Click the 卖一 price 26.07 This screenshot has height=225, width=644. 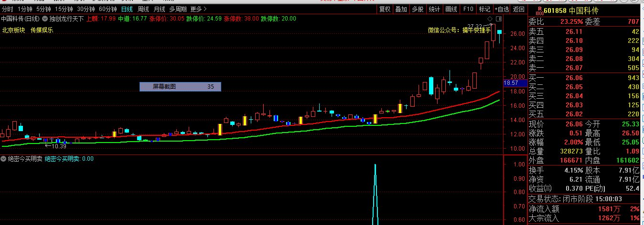click(x=573, y=68)
